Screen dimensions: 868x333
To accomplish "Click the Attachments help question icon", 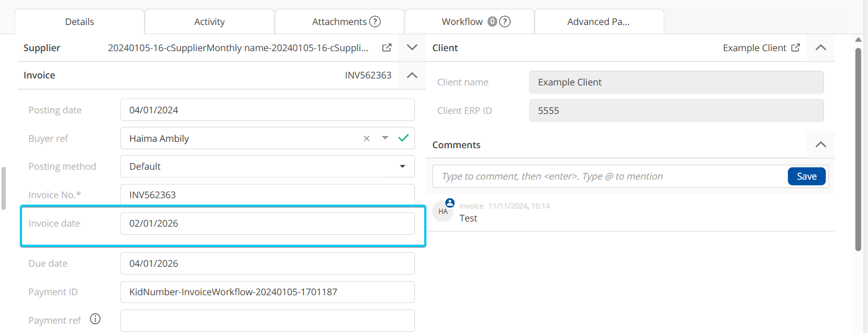I will click(x=375, y=22).
